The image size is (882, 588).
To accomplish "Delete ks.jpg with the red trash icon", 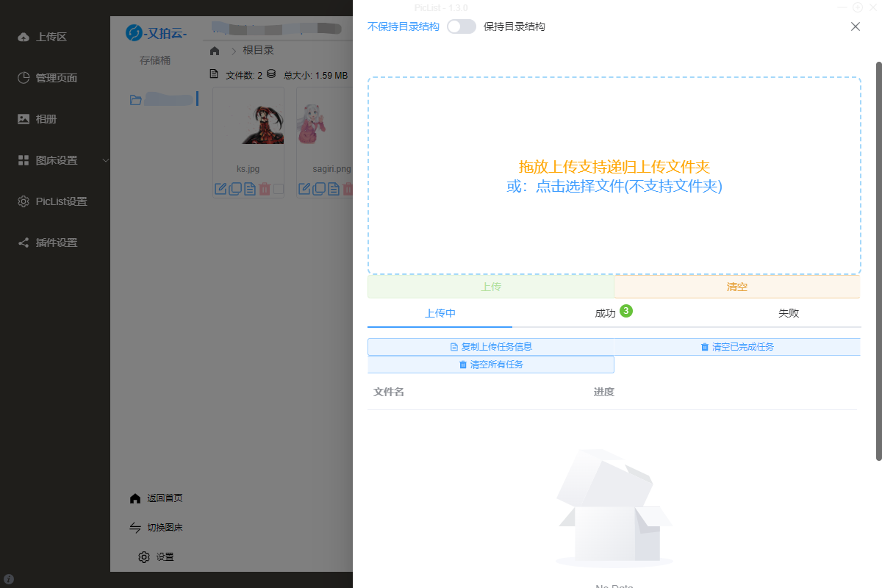I will [265, 189].
